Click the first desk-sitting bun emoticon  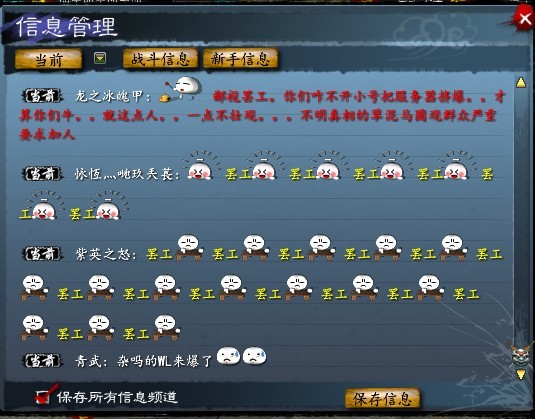(189, 247)
